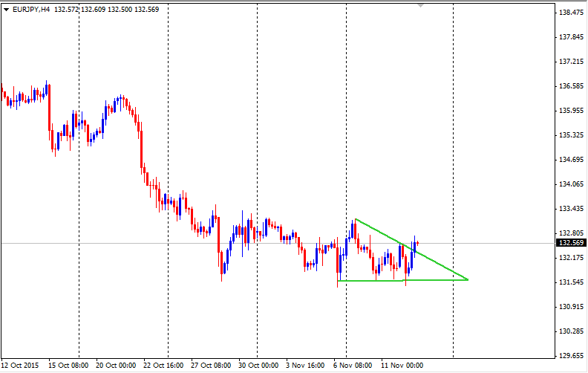Click the 138.475 price axis label
The height and width of the screenshot is (373, 588).
571,13
